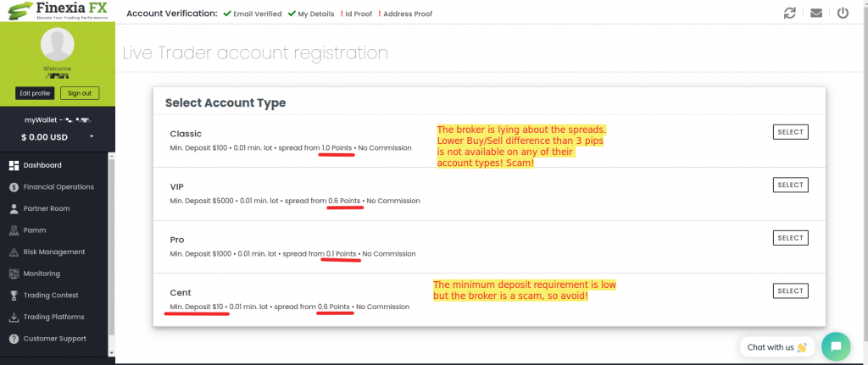868x365 pixels.
Task: Click the Account Verification label
Action: click(171, 14)
